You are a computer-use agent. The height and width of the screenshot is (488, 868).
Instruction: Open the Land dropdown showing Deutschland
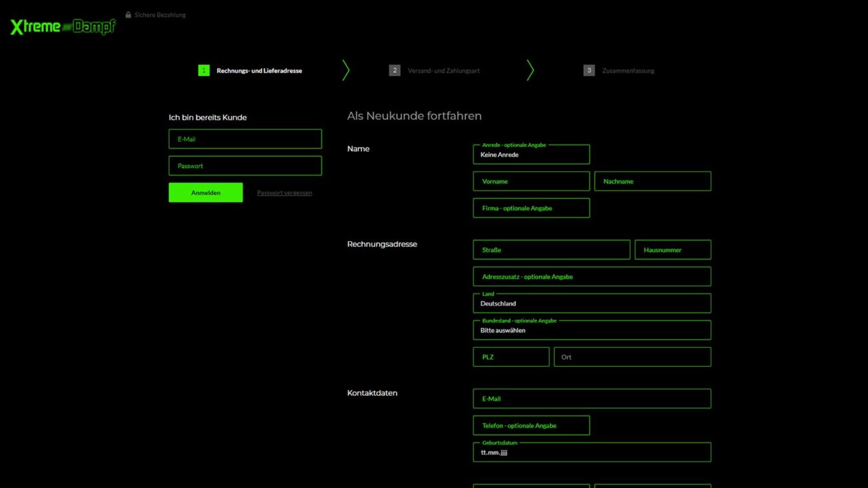(x=591, y=303)
